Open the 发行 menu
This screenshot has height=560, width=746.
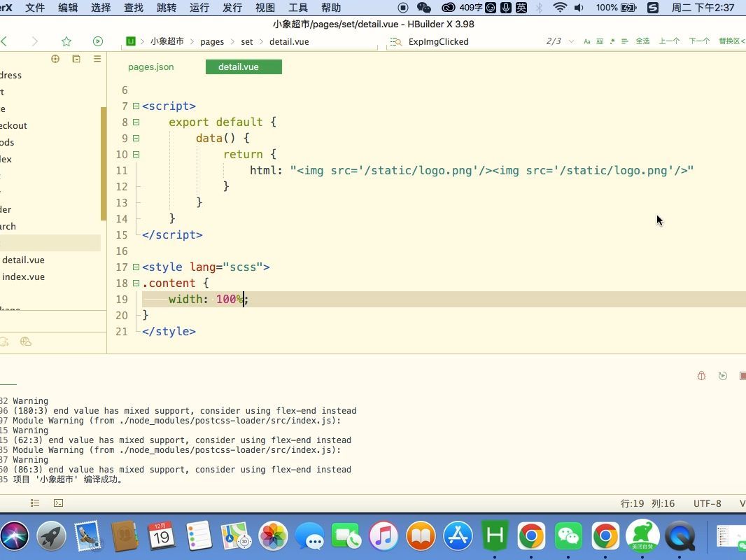click(x=232, y=8)
